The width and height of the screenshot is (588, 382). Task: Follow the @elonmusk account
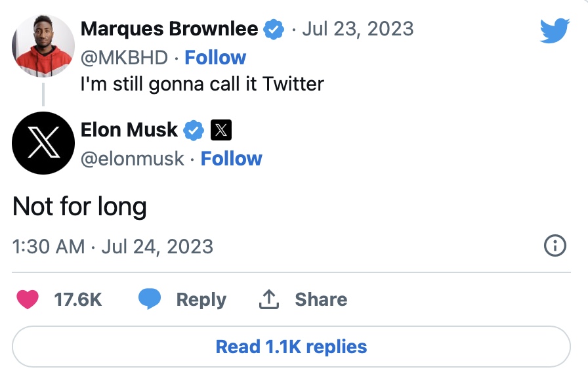coord(231,159)
